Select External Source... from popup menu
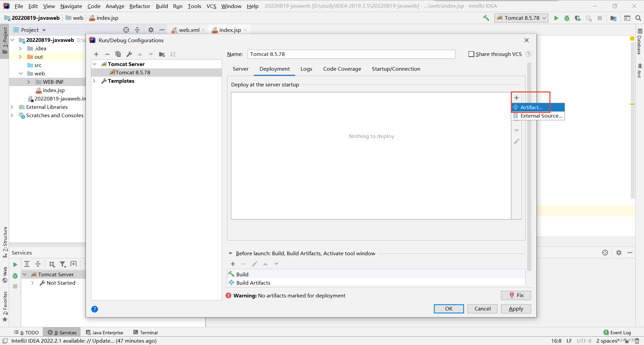Viewport: 644px width, 345px height. [x=538, y=116]
